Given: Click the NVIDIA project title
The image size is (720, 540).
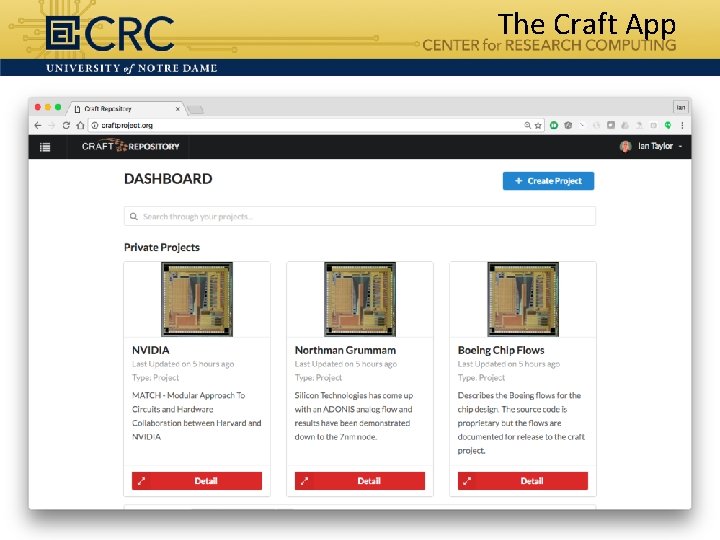Looking at the screenshot, I should coord(151,350).
